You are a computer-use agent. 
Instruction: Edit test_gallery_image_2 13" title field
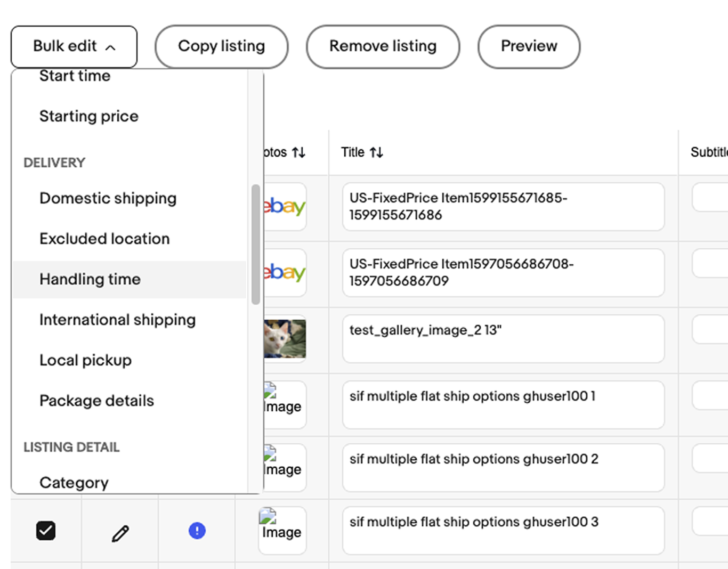click(x=503, y=339)
